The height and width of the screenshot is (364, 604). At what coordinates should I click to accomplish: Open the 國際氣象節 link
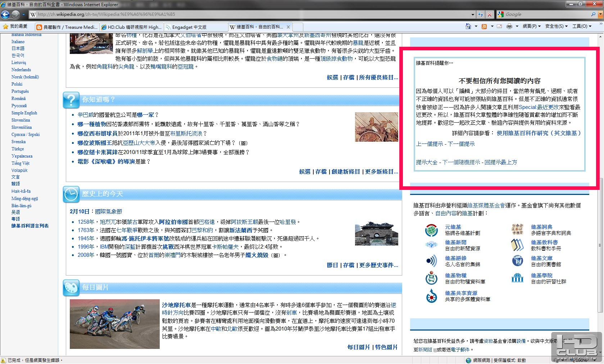point(108,211)
